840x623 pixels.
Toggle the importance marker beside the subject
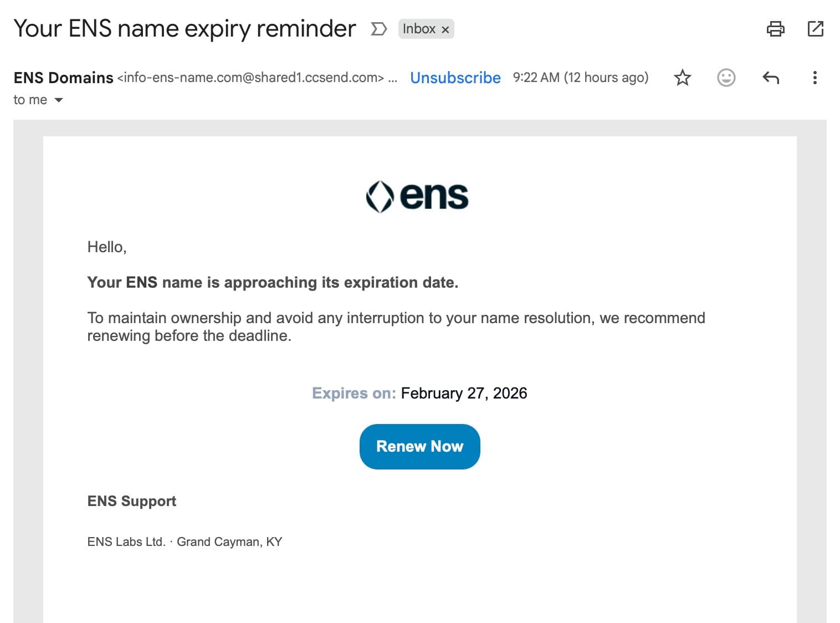click(378, 29)
